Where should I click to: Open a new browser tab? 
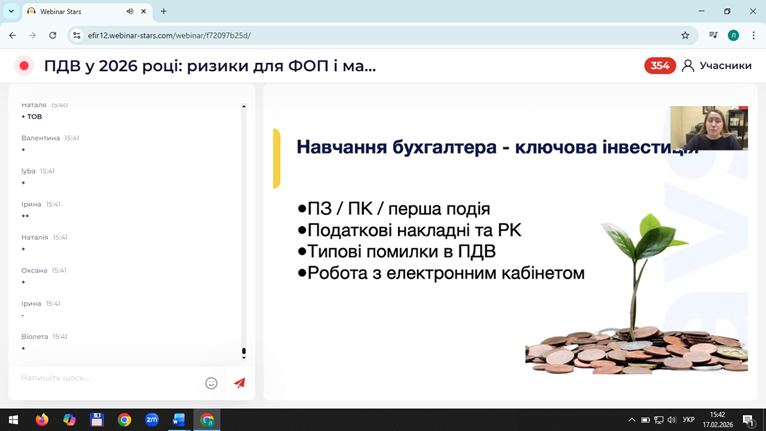pos(163,12)
